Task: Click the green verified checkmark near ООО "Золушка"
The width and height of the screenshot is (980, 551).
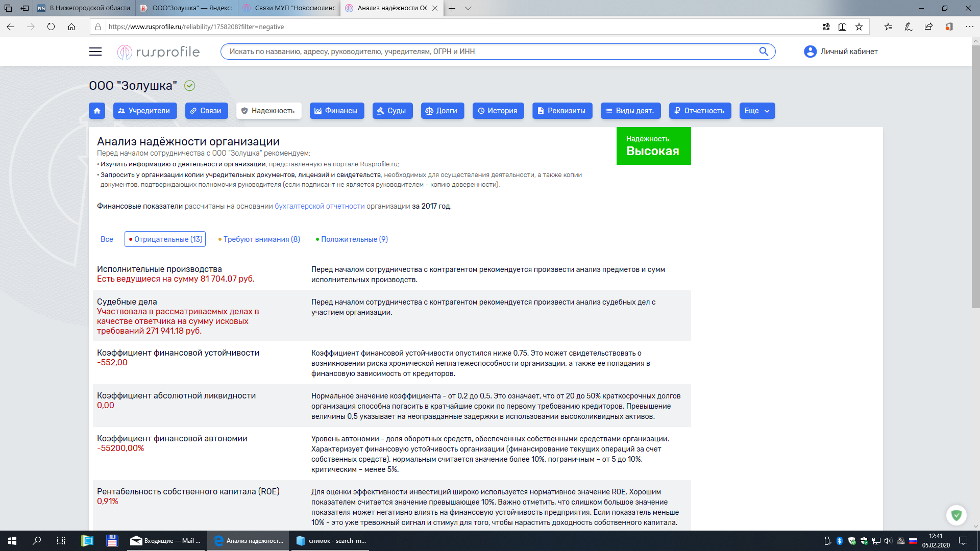Action: tap(190, 86)
